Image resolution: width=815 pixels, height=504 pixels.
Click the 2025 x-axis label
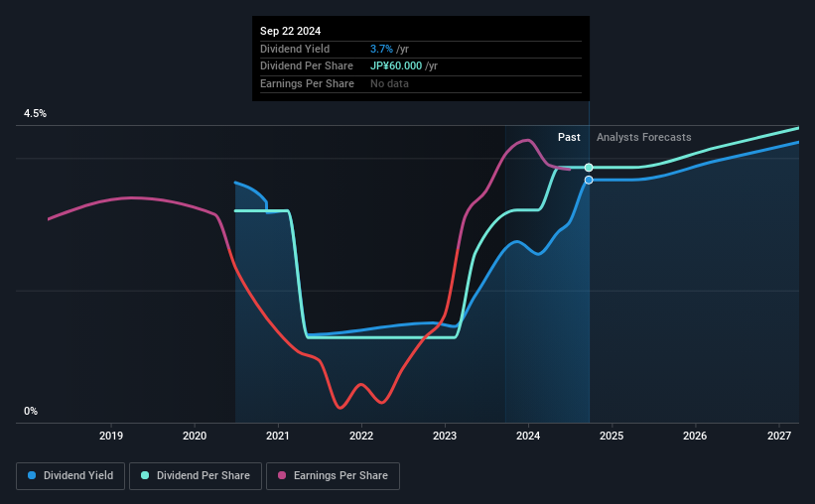(x=611, y=436)
